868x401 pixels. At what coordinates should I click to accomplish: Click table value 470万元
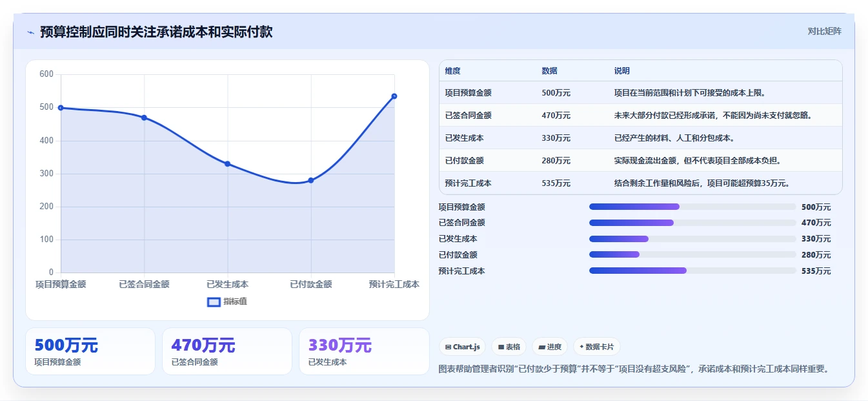(x=556, y=116)
